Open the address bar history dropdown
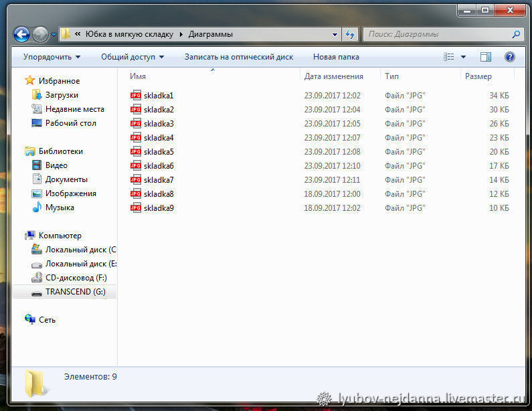 click(x=335, y=34)
